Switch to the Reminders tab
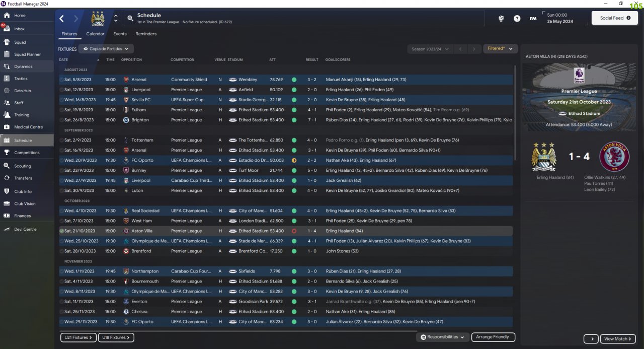644x349 pixels. click(146, 34)
